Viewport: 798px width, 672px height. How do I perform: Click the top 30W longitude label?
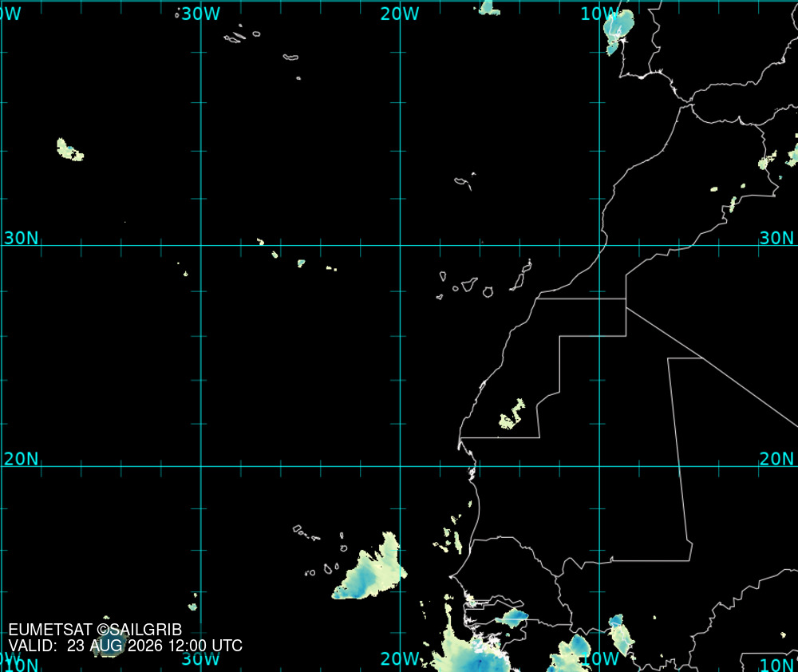200,14
